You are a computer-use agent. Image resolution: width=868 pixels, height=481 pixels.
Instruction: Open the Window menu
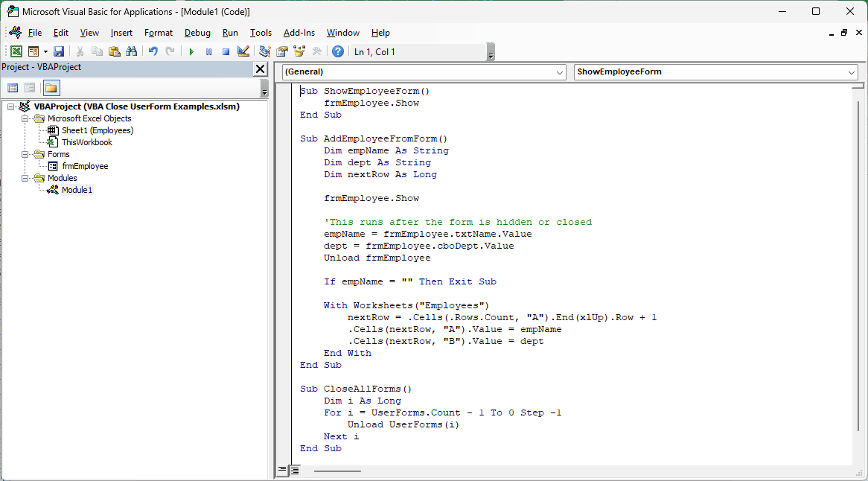point(342,33)
